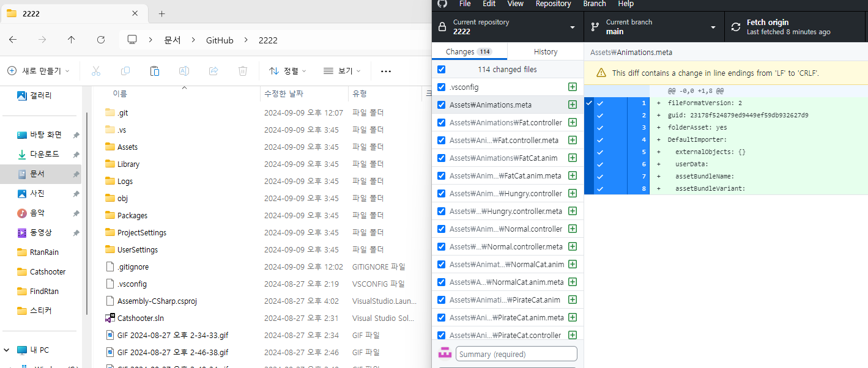This screenshot has height=368, width=868.
Task: Uncheck the Assets₩Animations.meta checkbox
Action: click(442, 105)
